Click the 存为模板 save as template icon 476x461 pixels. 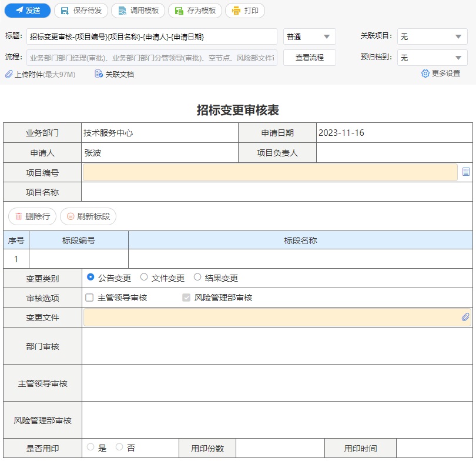click(179, 11)
